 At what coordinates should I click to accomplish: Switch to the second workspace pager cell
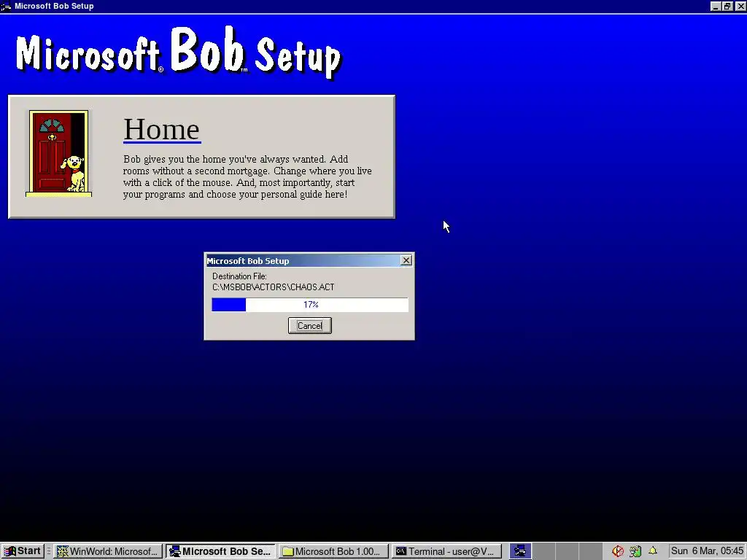(543, 551)
